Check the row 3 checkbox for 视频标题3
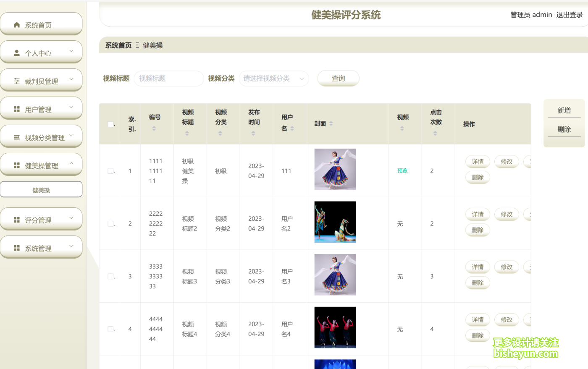The image size is (588, 369). [110, 276]
